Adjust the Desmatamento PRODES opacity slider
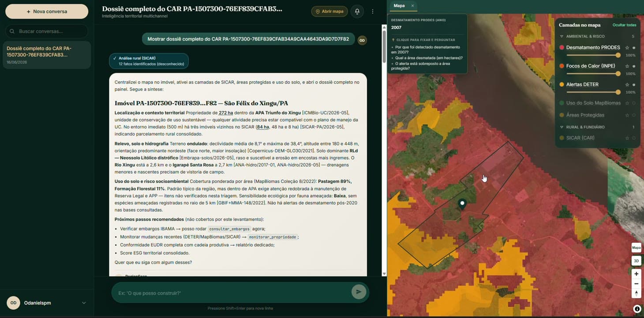Viewport: 644px width, 318px height. click(x=593, y=55)
